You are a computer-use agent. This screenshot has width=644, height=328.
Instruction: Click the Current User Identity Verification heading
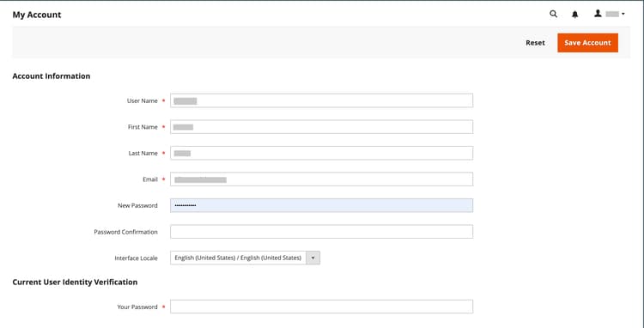click(75, 282)
